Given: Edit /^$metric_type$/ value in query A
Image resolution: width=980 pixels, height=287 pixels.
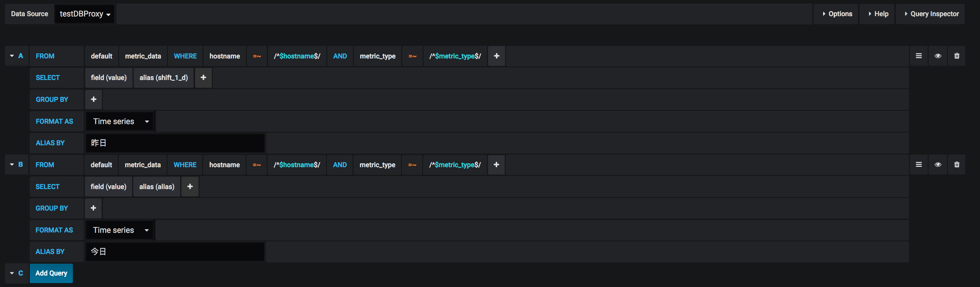Looking at the screenshot, I should (456, 56).
